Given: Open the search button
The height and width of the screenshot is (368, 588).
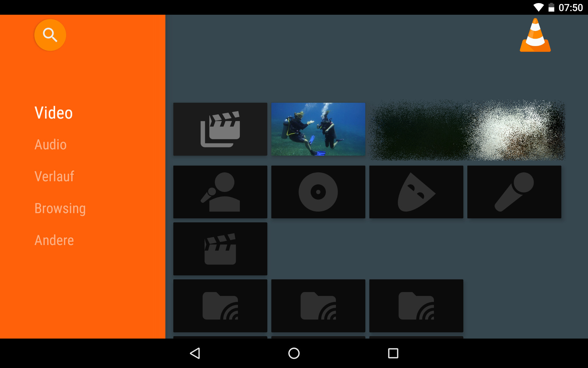Looking at the screenshot, I should 50,35.
